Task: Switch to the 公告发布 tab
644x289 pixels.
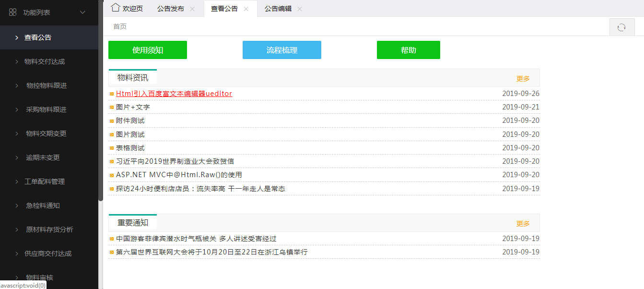Action: [171, 9]
